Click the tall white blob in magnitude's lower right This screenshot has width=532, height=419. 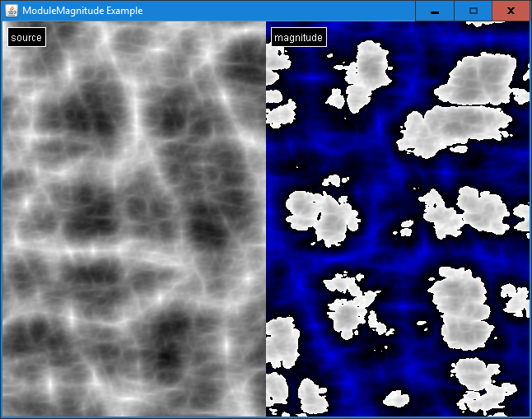[x=456, y=309]
